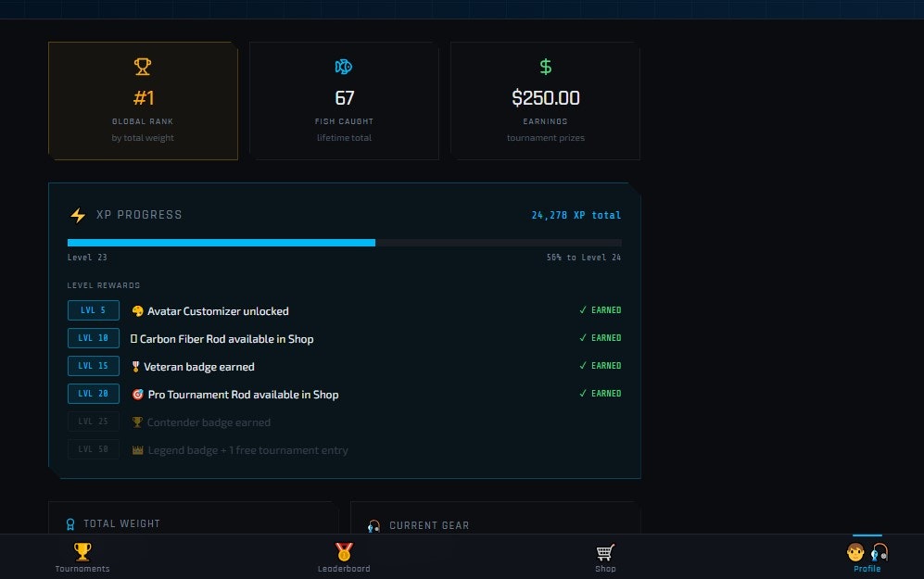The height and width of the screenshot is (579, 924).
Task: Click the 'XP PROGRESS' heading
Action: pyautogui.click(x=139, y=215)
